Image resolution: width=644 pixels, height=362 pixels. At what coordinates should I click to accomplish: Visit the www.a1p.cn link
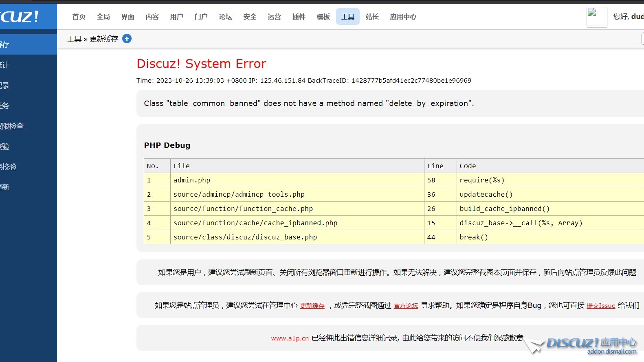click(290, 338)
